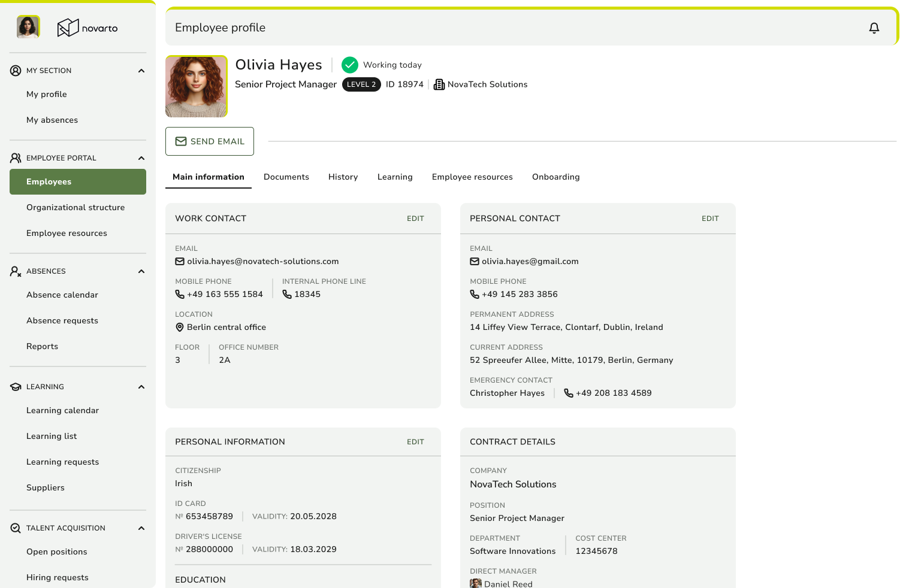This screenshot has width=906, height=588.
Task: Click the Employee Portal people icon
Action: tap(16, 158)
